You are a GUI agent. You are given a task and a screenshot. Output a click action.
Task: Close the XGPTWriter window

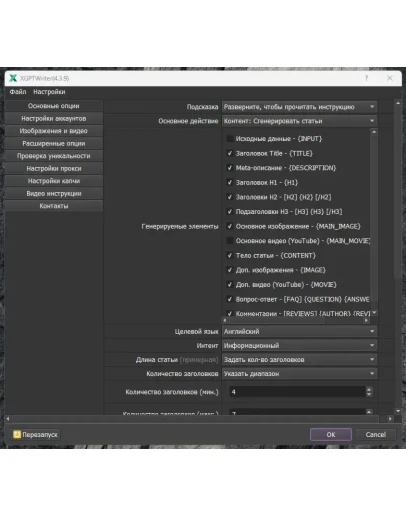pos(390,78)
